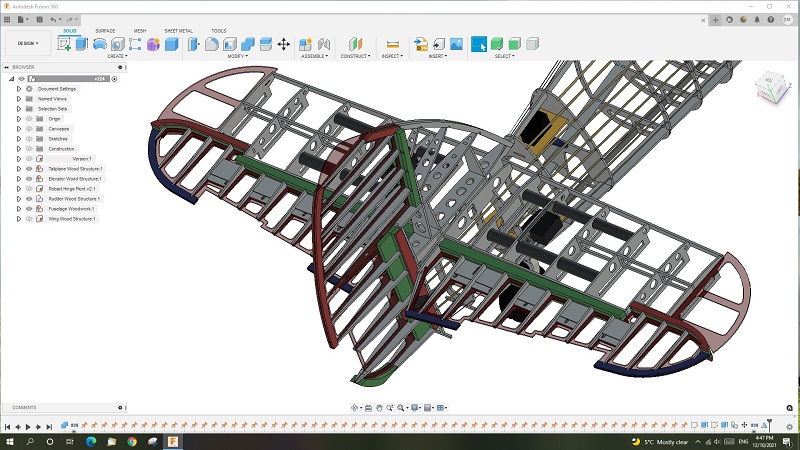Open Fusion 360 from Windows taskbar
This screenshot has height=450, width=800.
coord(173,441)
